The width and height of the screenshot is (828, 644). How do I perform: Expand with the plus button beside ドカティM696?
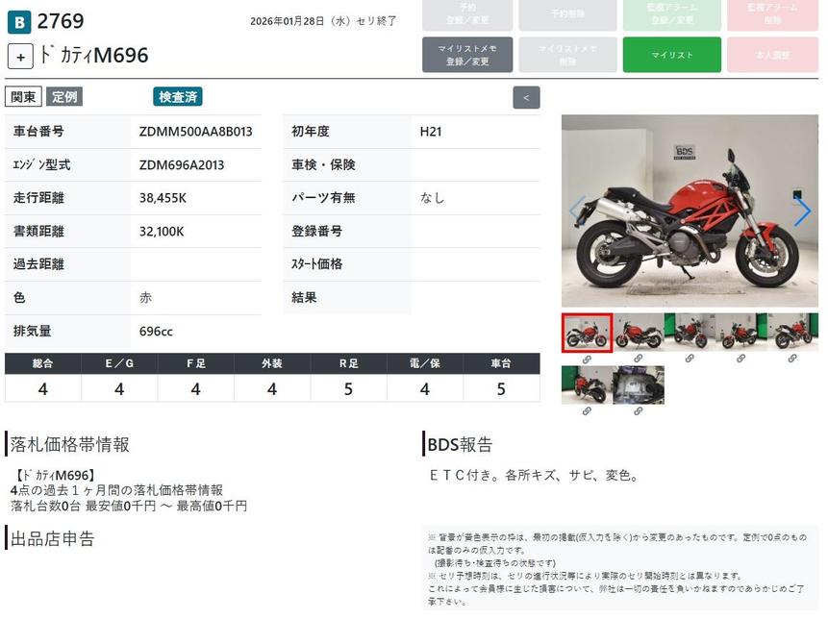20,56
